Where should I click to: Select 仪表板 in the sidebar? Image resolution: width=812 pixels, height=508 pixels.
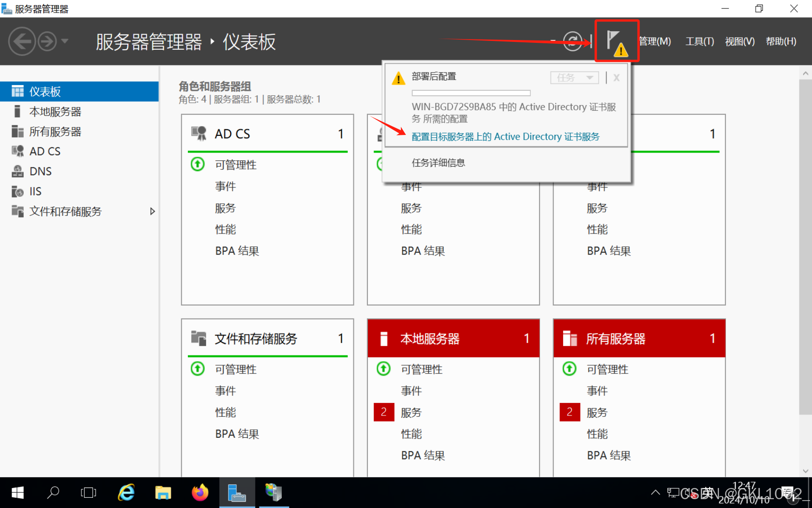tap(79, 91)
